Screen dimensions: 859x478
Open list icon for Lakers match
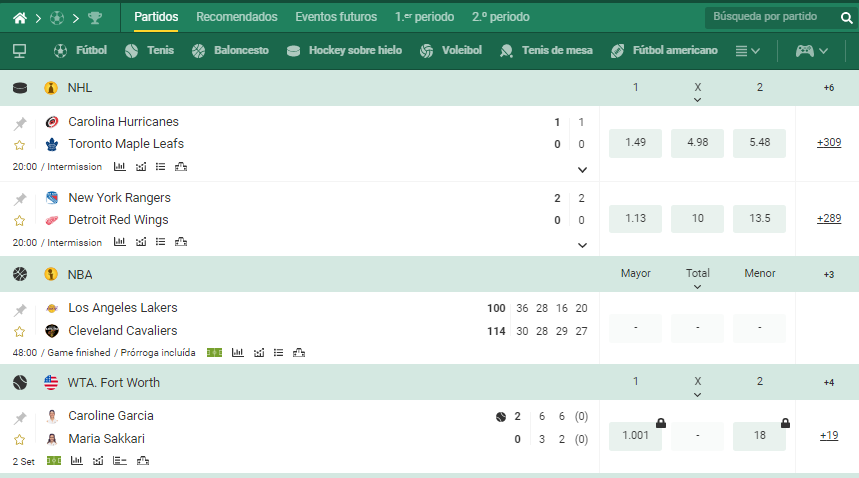coord(278,353)
